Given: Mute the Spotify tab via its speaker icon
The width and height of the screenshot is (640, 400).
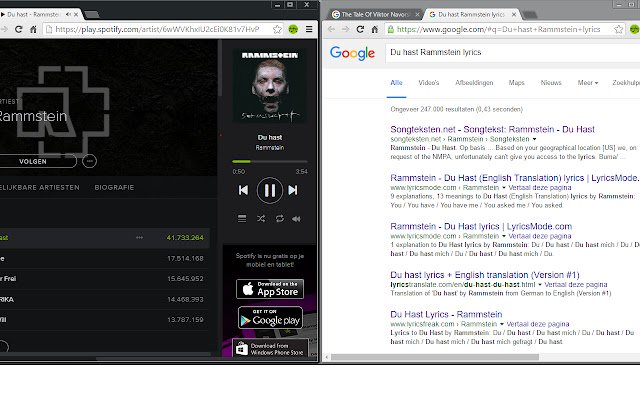Looking at the screenshot, I should tap(68, 14).
